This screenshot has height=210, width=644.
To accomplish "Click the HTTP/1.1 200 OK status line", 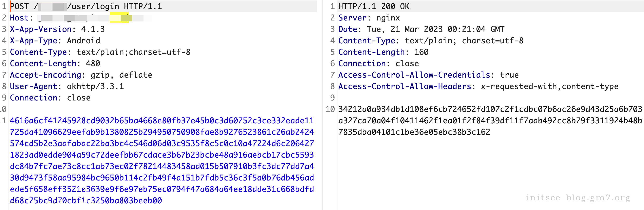I will (374, 6).
